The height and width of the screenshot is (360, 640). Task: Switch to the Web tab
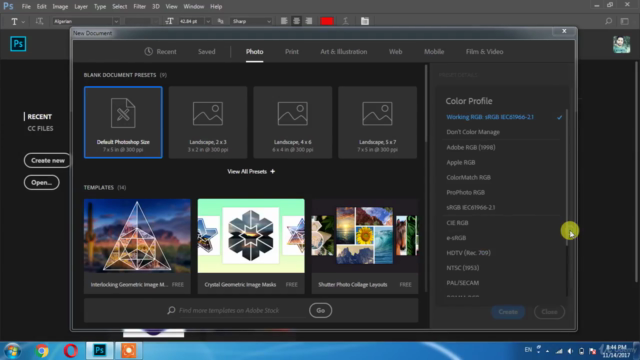(x=396, y=52)
